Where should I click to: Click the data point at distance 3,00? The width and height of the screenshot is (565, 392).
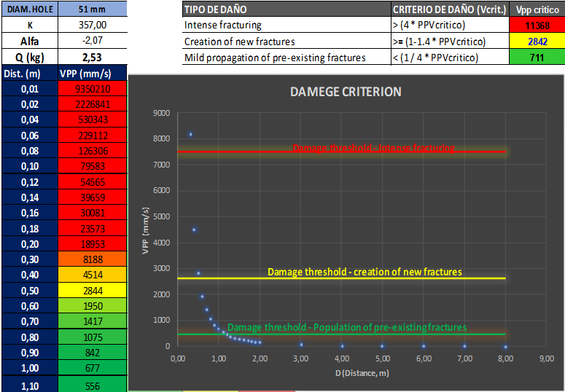301,345
